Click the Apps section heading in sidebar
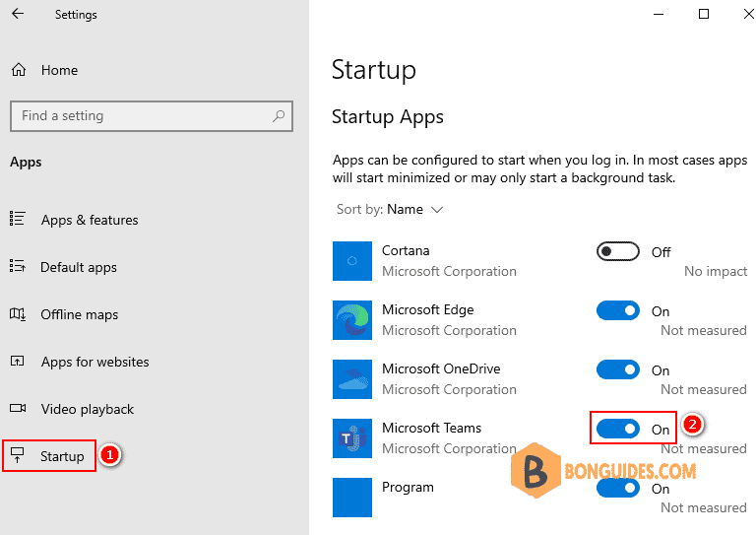756x535 pixels. pyautogui.click(x=26, y=163)
